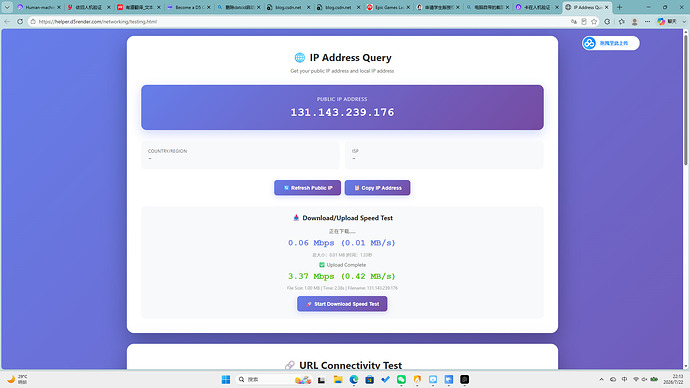Open the translate page icon in address bar

(x=573, y=21)
